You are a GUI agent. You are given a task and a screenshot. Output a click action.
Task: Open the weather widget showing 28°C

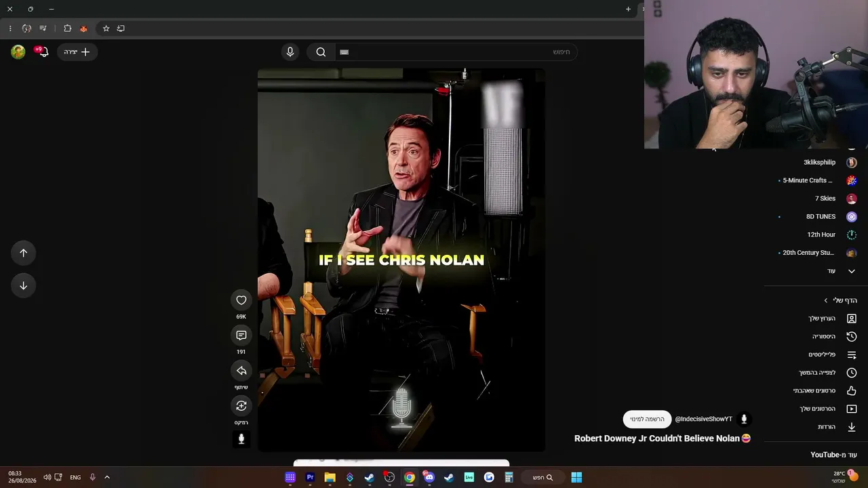click(x=846, y=477)
